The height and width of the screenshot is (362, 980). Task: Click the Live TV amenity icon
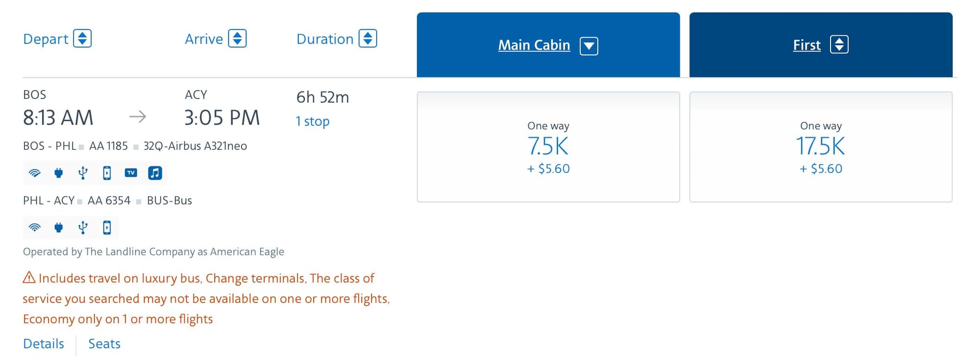point(131,172)
